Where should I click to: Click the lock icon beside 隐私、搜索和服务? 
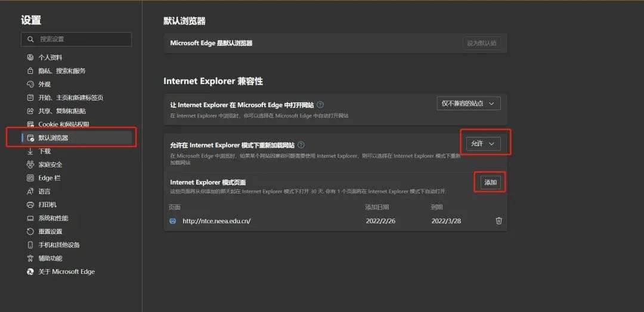[30, 71]
